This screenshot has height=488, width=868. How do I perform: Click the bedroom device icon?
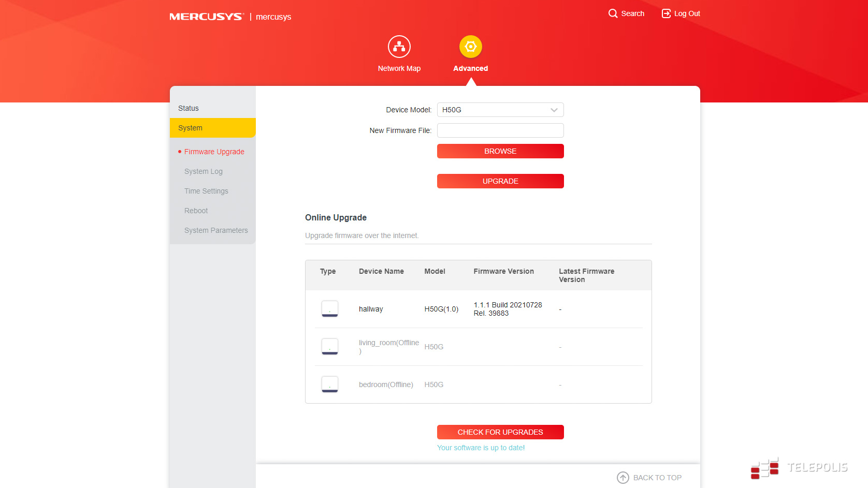(329, 385)
